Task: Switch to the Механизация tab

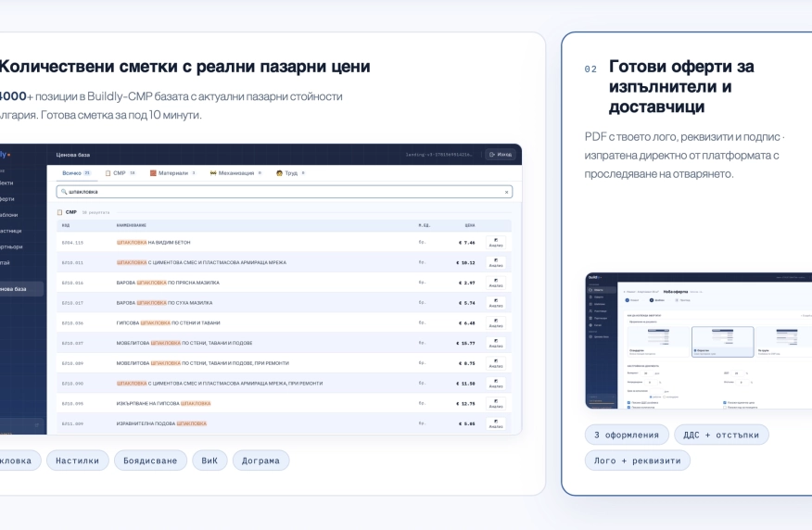Action: [x=235, y=173]
